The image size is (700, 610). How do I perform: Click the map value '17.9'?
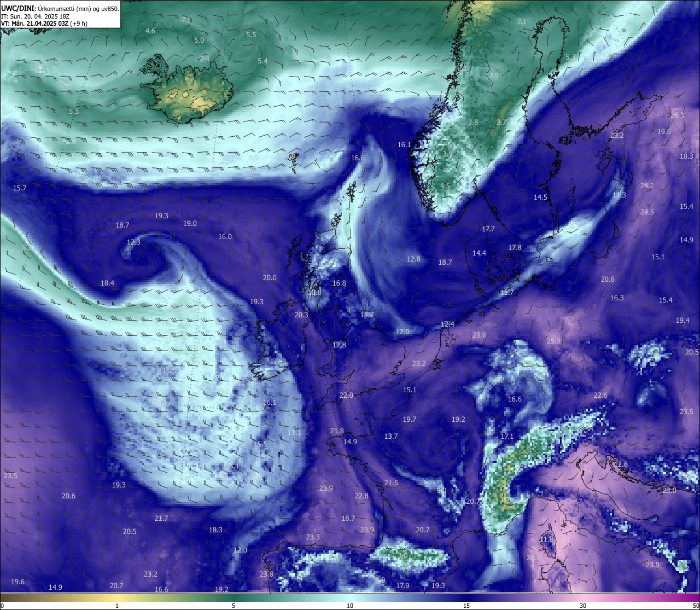point(402,586)
